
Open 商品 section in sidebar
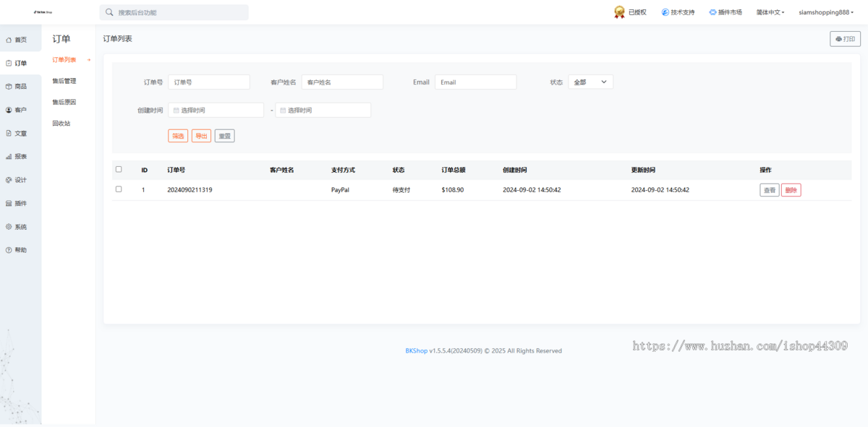pos(20,86)
